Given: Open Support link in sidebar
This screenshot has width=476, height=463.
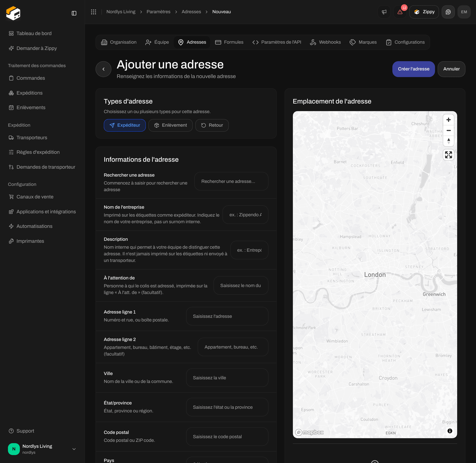Looking at the screenshot, I should point(42,431).
